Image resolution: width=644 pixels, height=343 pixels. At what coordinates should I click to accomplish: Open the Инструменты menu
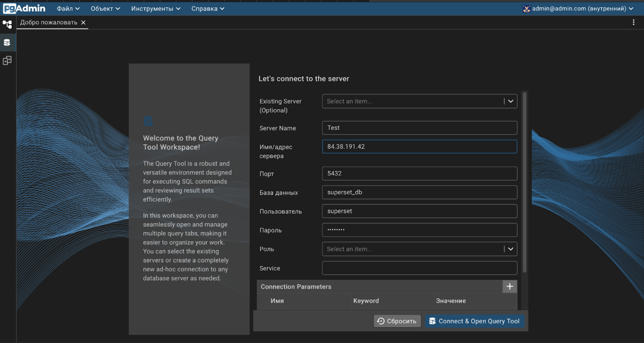(155, 9)
